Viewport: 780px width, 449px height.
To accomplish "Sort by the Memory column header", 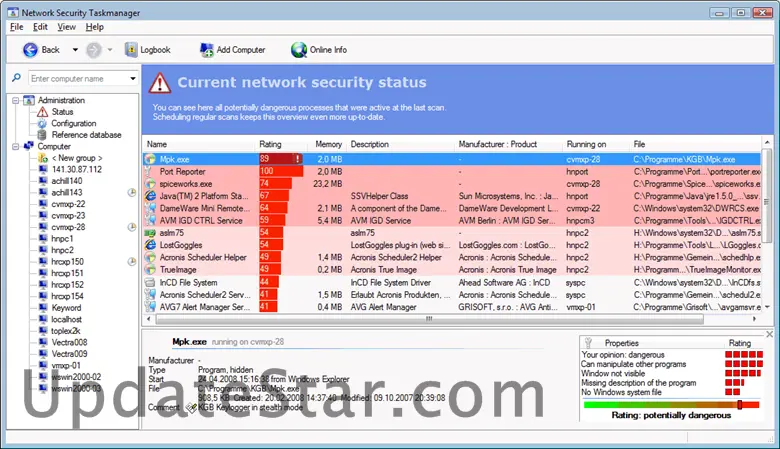I will coord(328,144).
